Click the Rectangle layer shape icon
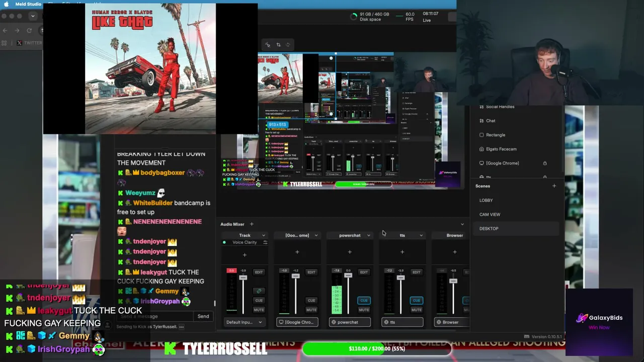The width and height of the screenshot is (644, 362). coord(481,135)
